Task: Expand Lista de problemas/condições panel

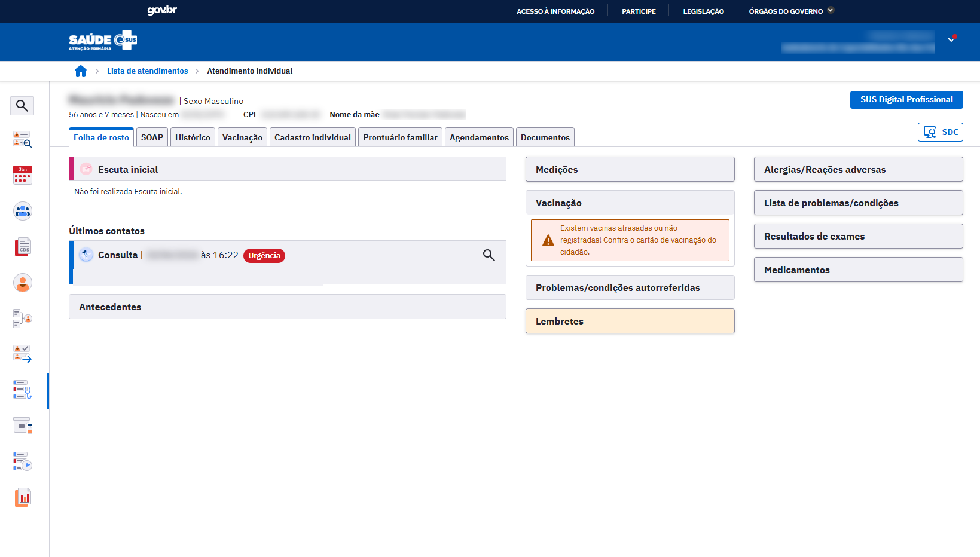Action: tap(859, 203)
